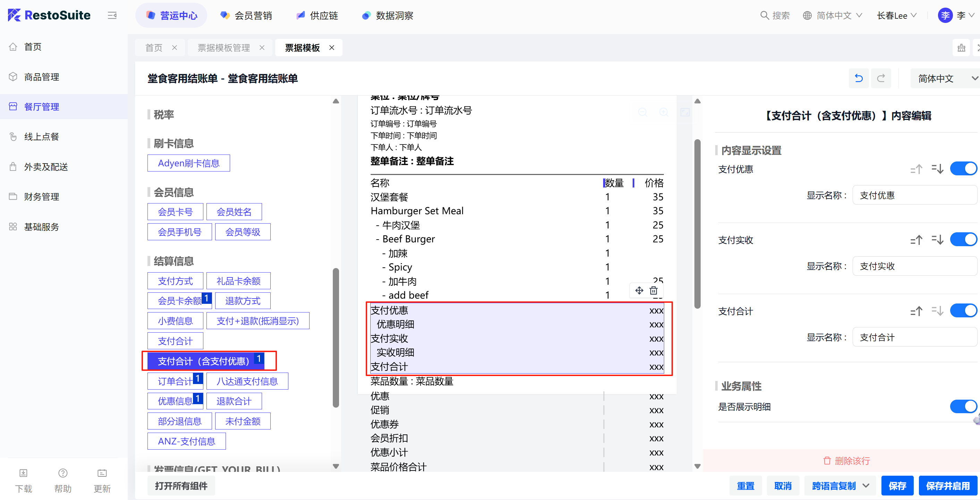This screenshot has width=980, height=500.
Task: Click the 下载 download icon
Action: (23, 473)
